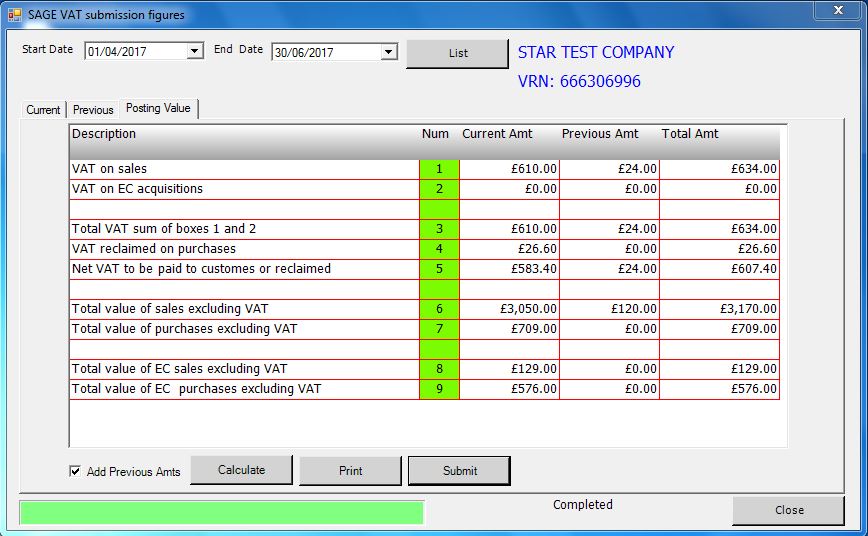The width and height of the screenshot is (868, 536).
Task: Select 'Net VAT to be paid to customes or reclaimed'
Action: [245, 269]
